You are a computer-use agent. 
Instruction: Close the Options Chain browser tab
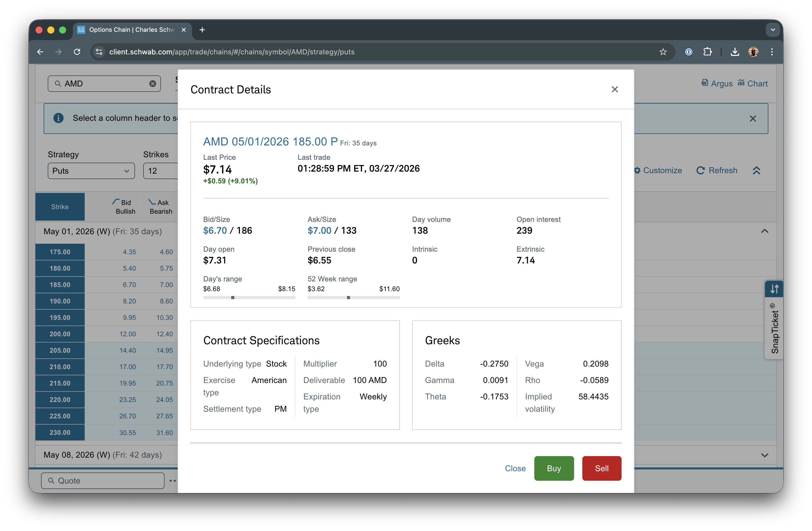(183, 30)
